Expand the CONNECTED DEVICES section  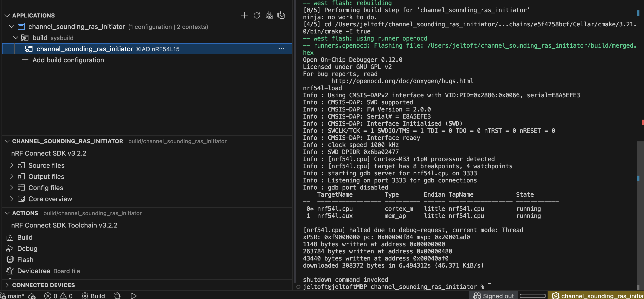pos(7,285)
